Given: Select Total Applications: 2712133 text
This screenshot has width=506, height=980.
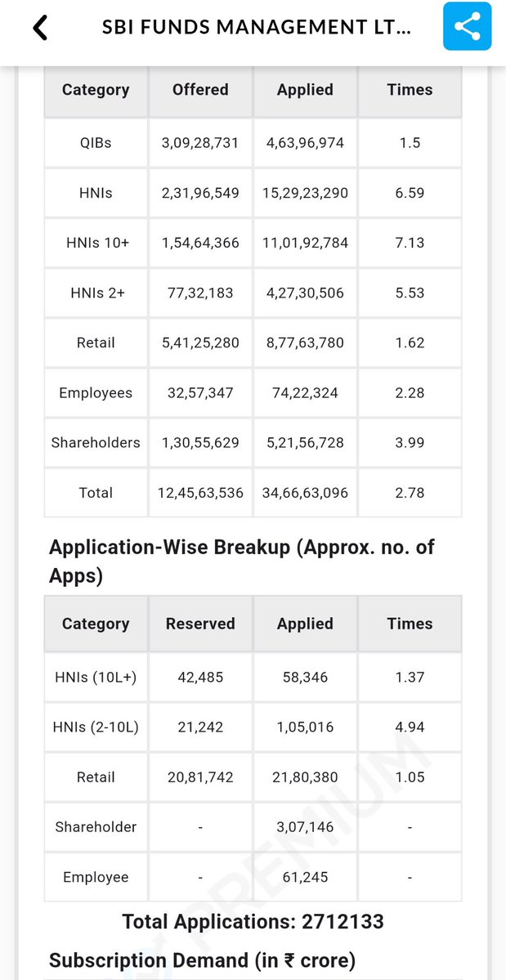Looking at the screenshot, I should pos(253,921).
